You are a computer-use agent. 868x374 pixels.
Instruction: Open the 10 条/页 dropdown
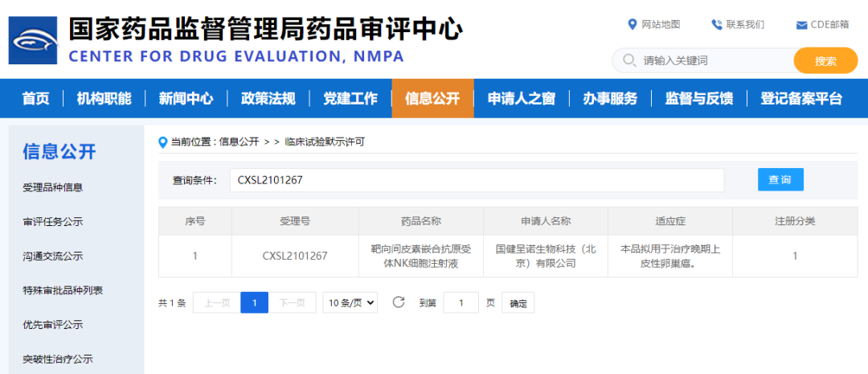(x=350, y=302)
